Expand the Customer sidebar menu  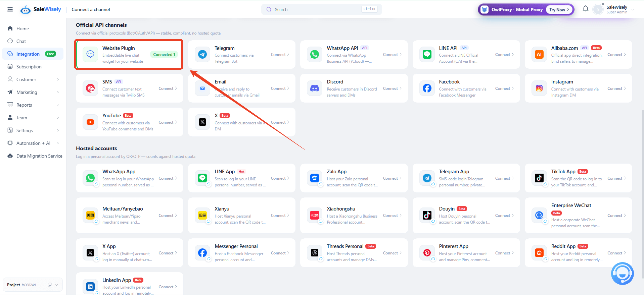(33, 79)
